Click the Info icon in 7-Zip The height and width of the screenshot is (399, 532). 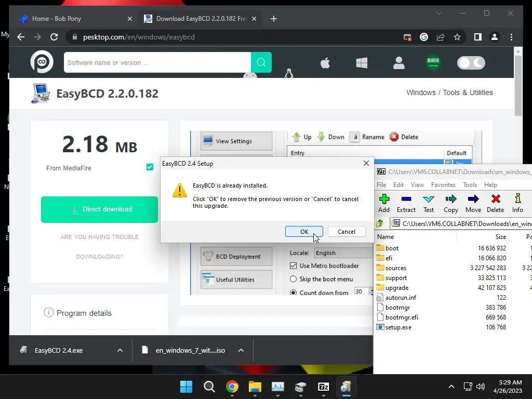point(517,204)
